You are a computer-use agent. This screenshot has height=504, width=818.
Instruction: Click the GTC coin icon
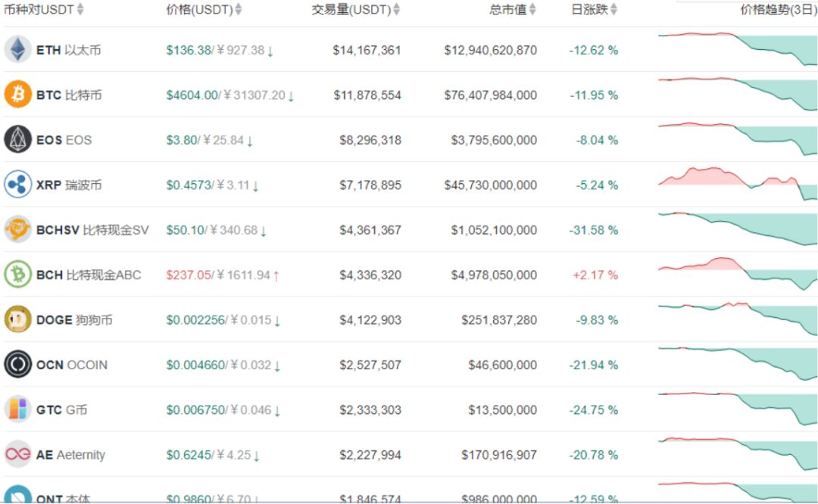pos(18,409)
